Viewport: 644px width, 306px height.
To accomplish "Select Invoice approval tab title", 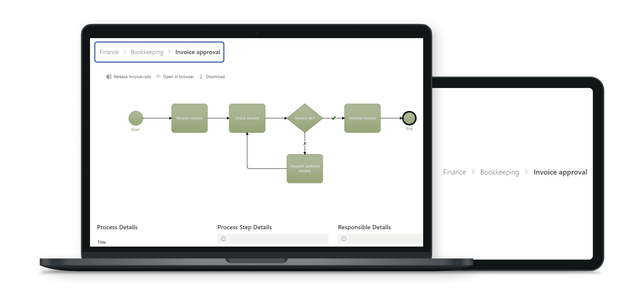I will 198,52.
